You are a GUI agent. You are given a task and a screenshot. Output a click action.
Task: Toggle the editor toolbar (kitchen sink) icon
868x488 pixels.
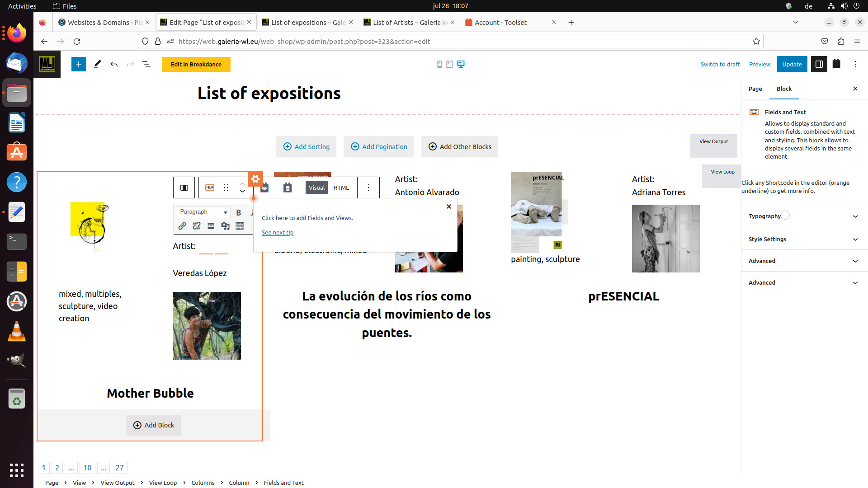coord(240,226)
